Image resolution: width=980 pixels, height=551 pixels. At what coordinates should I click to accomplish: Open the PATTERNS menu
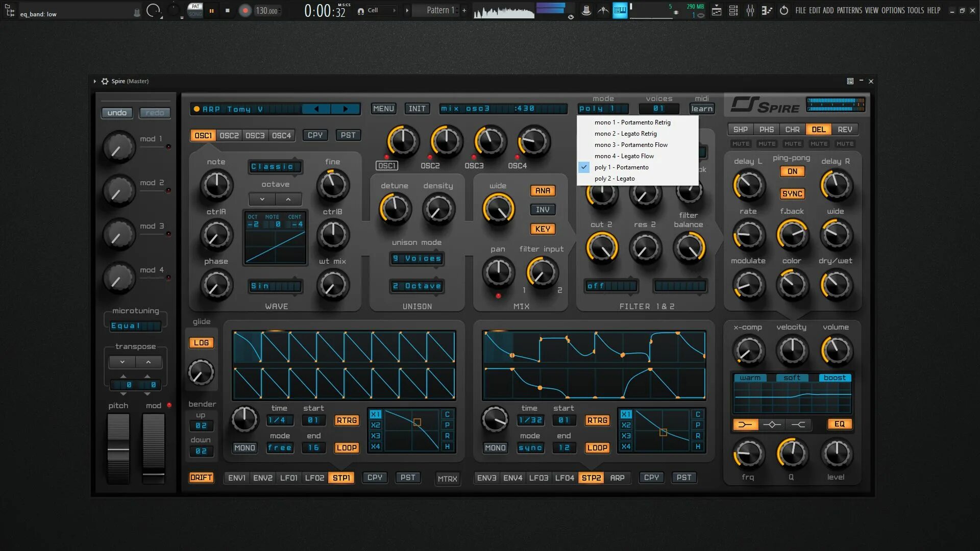tap(850, 10)
